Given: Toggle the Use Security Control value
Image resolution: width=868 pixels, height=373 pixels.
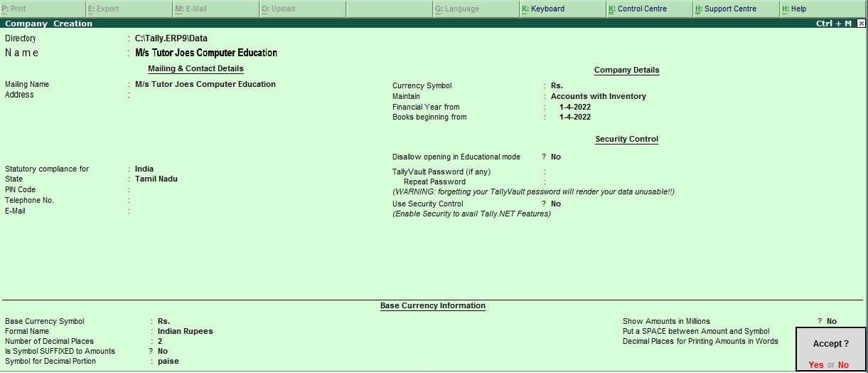Looking at the screenshot, I should pos(556,204).
